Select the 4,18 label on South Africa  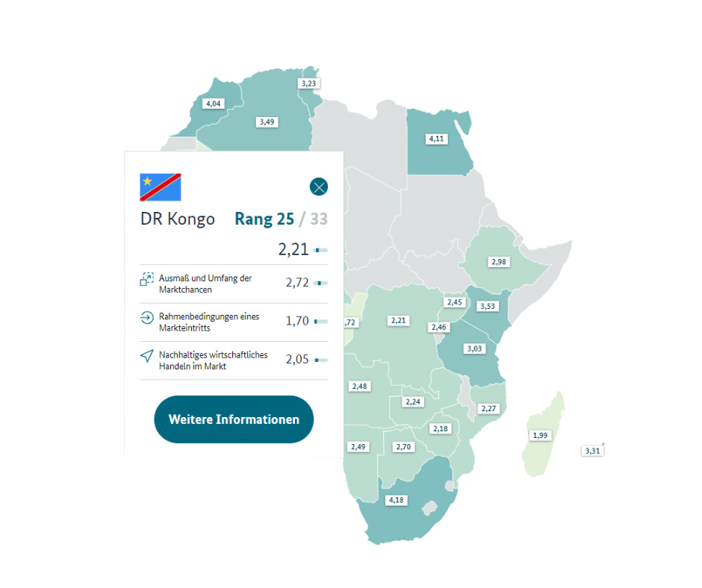(397, 500)
